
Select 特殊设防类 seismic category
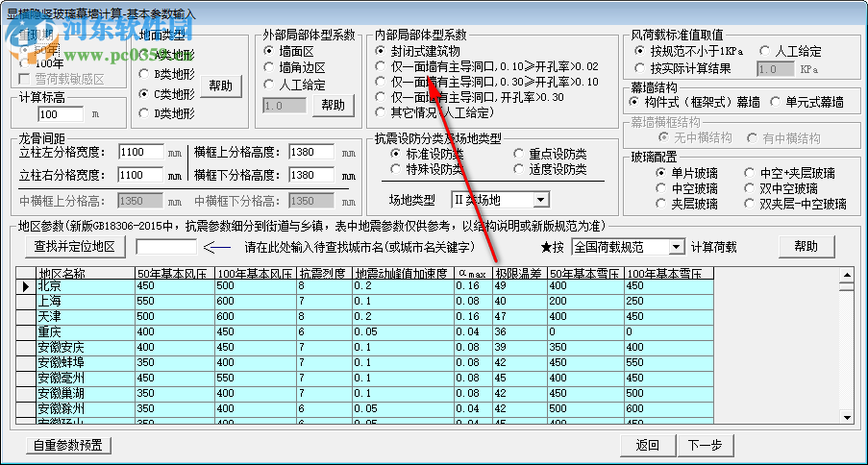click(x=428, y=169)
